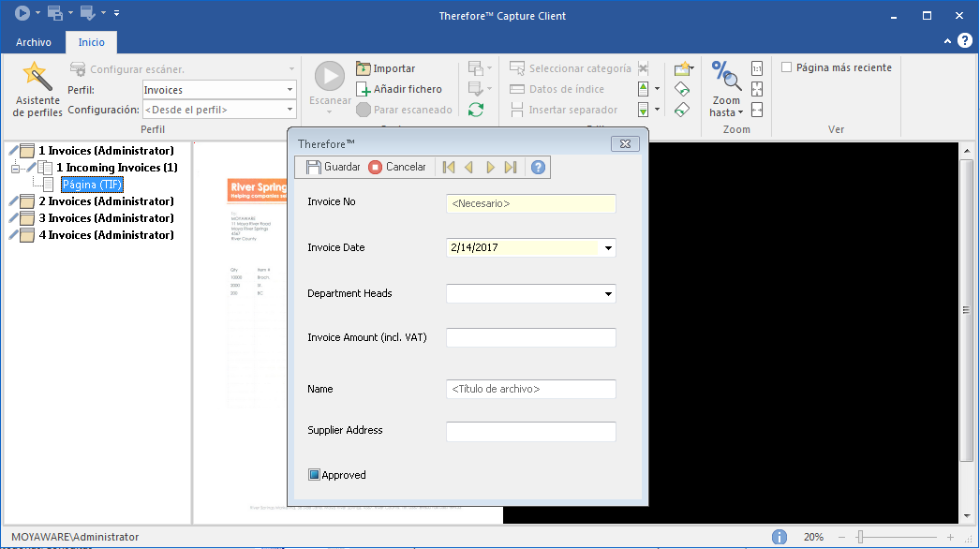Viewport: 980px width, 549px height.
Task: Go to next document in dialog
Action: coord(490,167)
